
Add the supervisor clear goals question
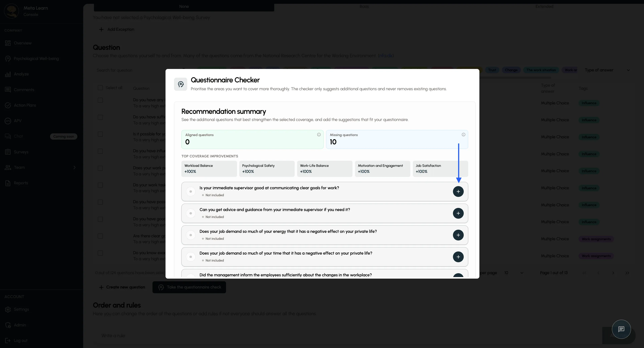tap(458, 192)
